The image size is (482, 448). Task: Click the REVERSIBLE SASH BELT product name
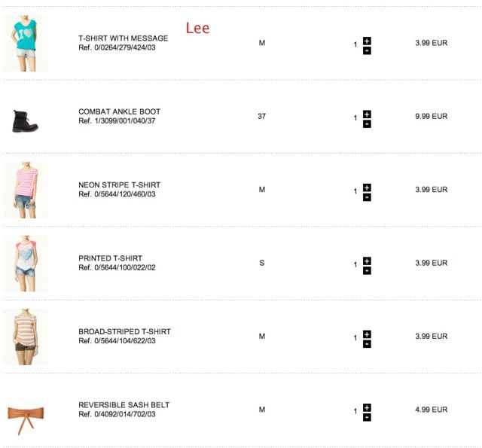coord(124,405)
